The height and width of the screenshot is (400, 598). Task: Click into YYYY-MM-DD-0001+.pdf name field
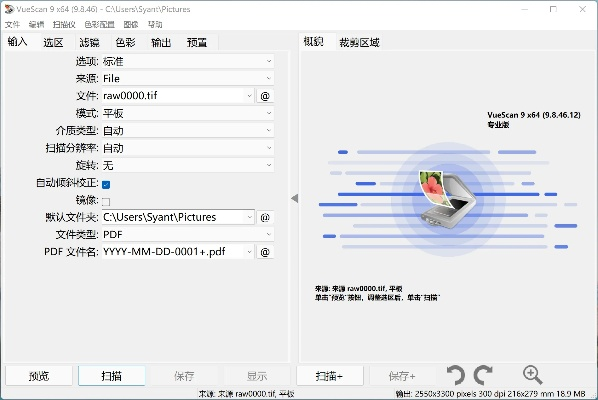(173, 252)
